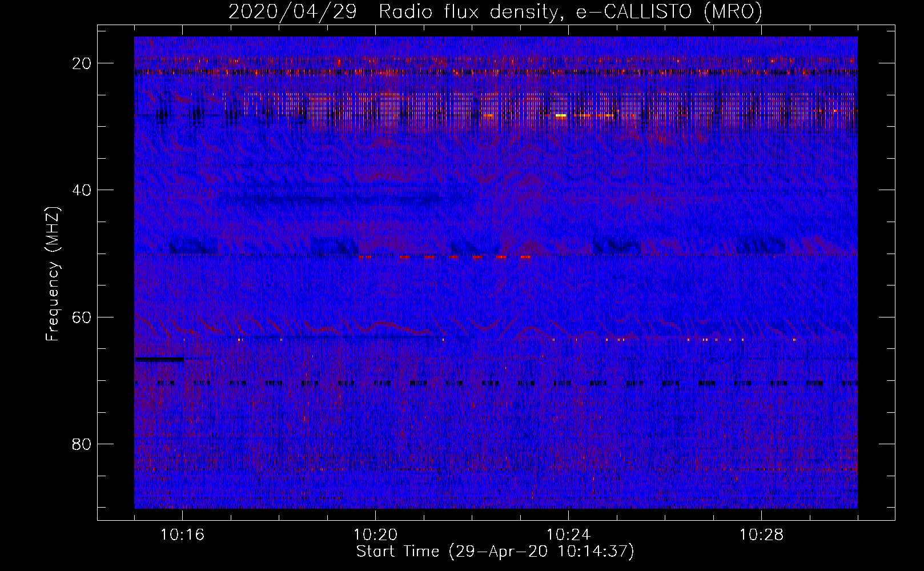924x571 pixels.
Task: Click the '10:24' time tick label
Action: (568, 535)
